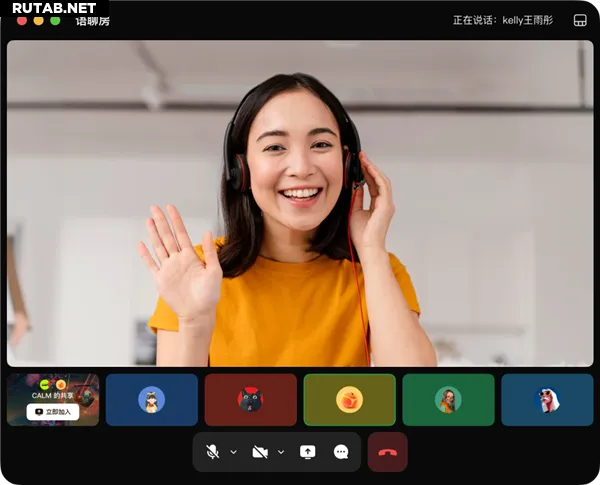
Task: Click the black cat avatar icon
Action: click(x=250, y=400)
